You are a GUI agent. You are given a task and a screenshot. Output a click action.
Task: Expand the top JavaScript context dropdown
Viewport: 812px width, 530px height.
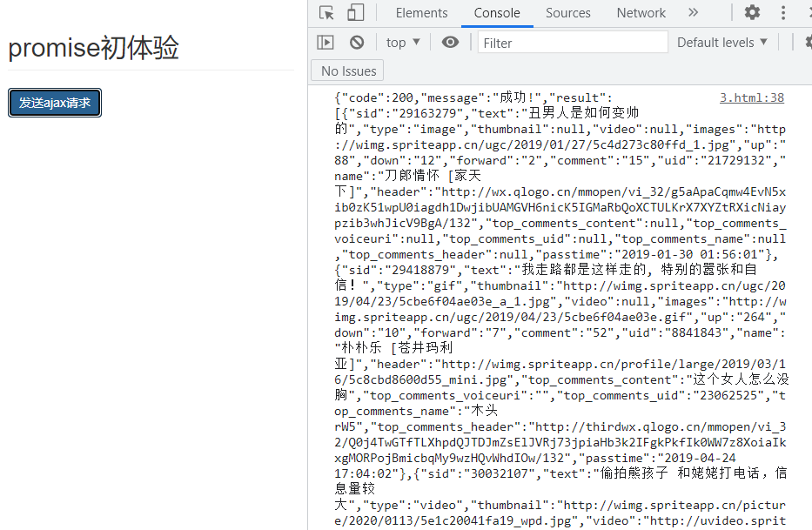(x=403, y=42)
